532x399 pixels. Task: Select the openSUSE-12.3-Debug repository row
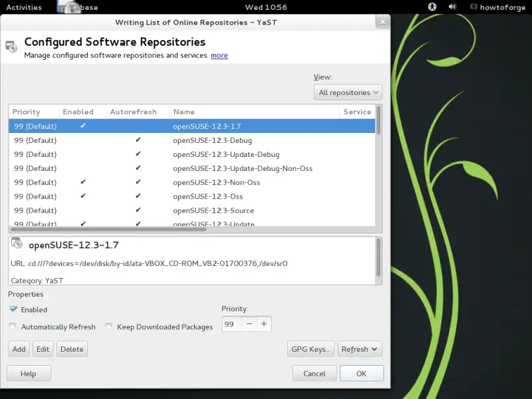click(192, 140)
